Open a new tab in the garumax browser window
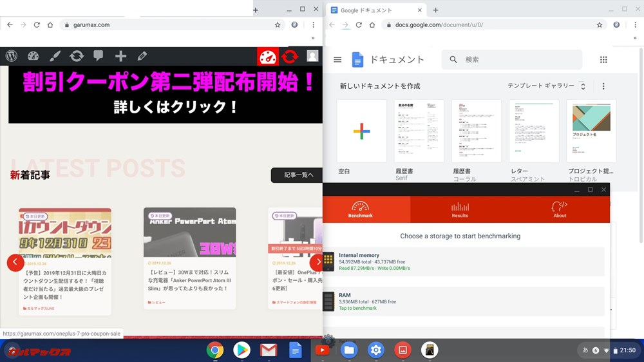Viewport: 644px width, 362px height. [256, 10]
